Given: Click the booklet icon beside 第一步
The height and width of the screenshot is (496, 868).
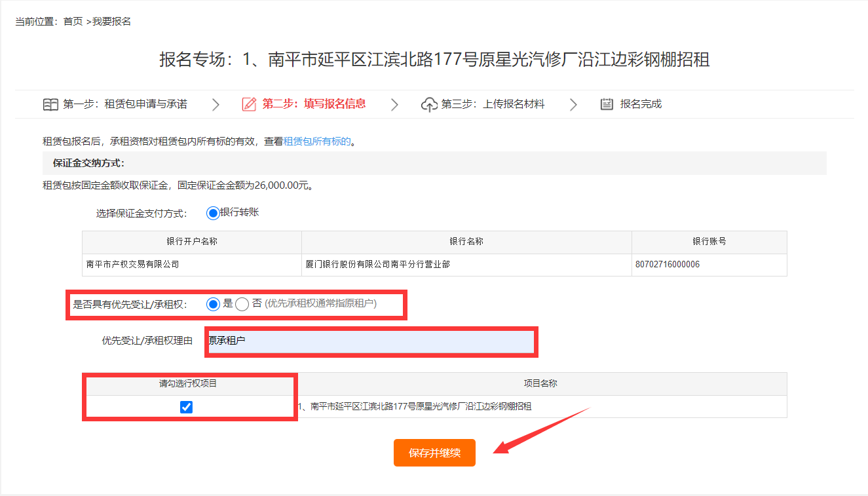Looking at the screenshot, I should 51,104.
